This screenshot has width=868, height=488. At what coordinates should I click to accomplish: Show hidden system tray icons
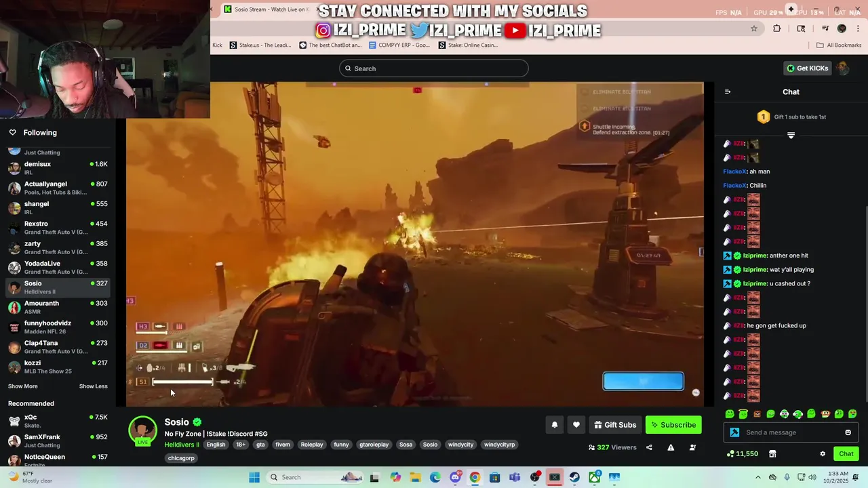coord(758,477)
